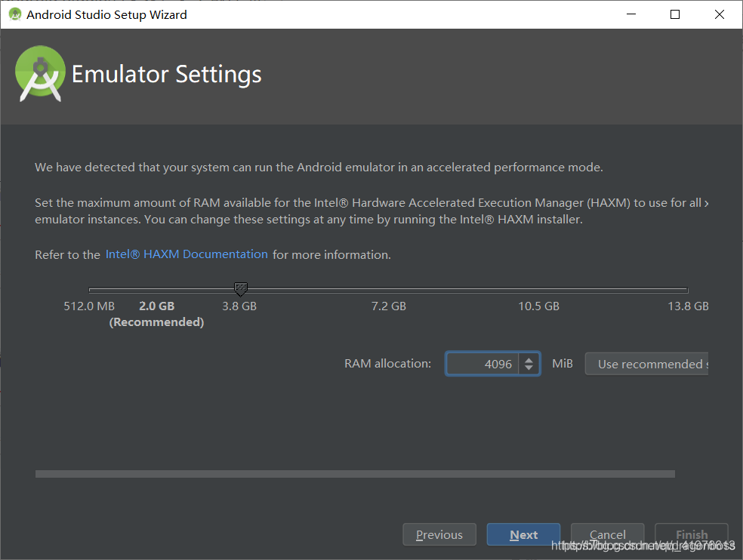This screenshot has width=743, height=560.
Task: Decrease RAM allocation with the down arrow
Action: click(x=529, y=368)
